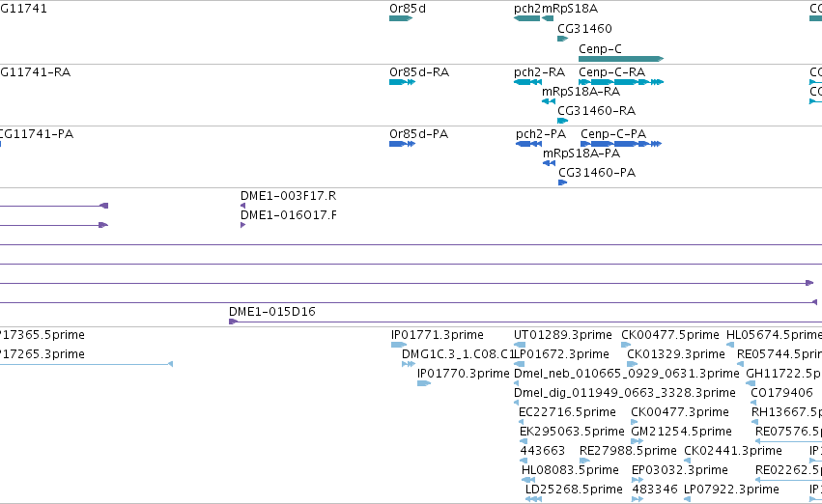Click the IP01771.3prime EST
822x504 pixels.
399,345
